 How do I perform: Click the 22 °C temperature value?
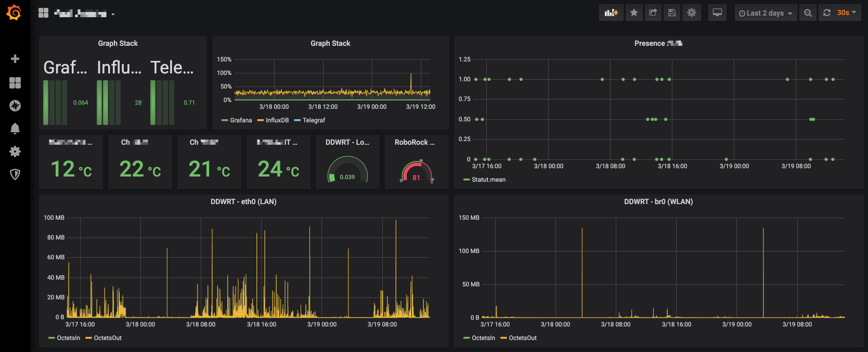[x=140, y=169]
